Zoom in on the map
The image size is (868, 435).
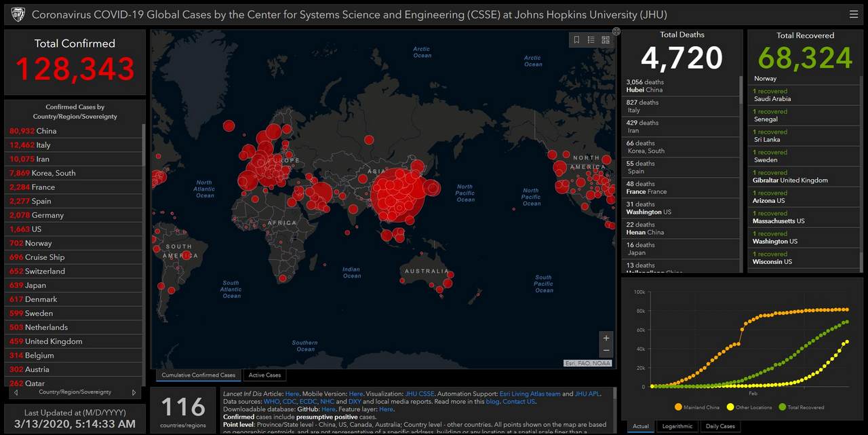point(606,338)
